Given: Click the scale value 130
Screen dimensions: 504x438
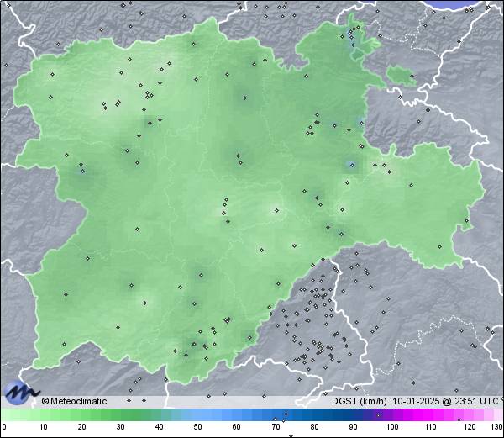Looking at the screenshot, I should [497, 427].
